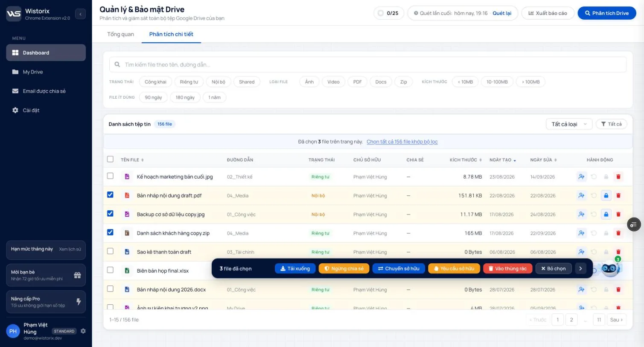The width and height of the screenshot is (644, 347).
Task: Open the Tất cả loại dropdown
Action: 569,124
